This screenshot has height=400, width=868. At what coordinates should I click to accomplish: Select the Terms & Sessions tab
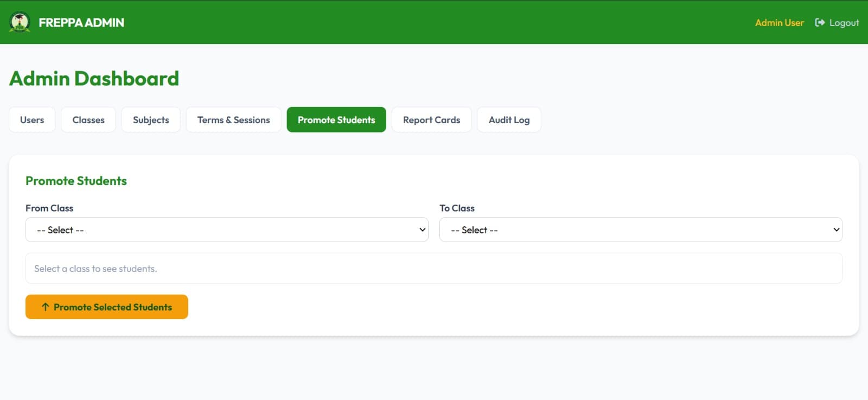click(233, 120)
